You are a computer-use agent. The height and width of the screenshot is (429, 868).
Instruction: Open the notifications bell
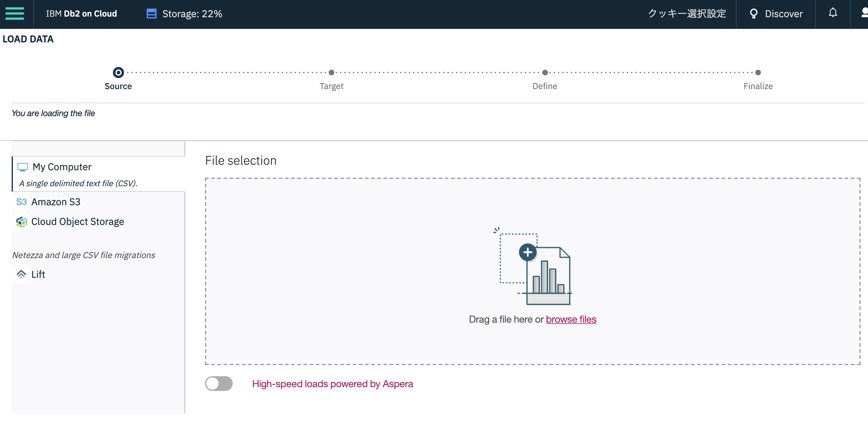(x=833, y=13)
